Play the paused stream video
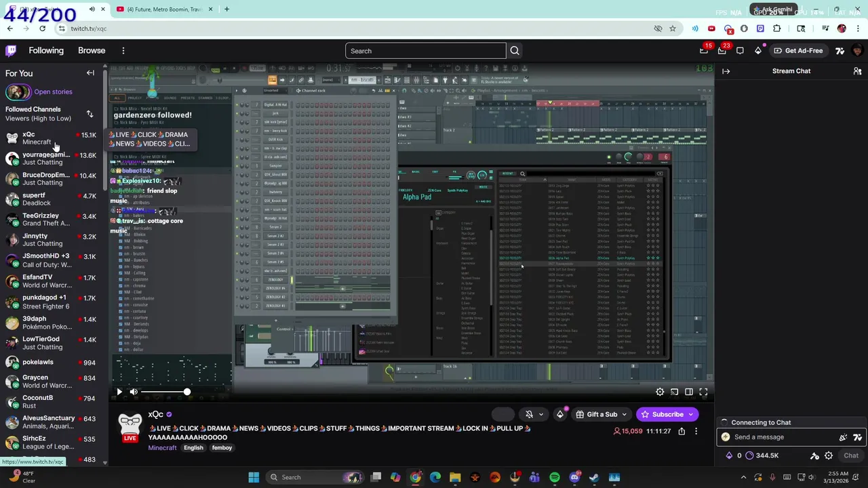This screenshot has width=868, height=488. (x=119, y=392)
